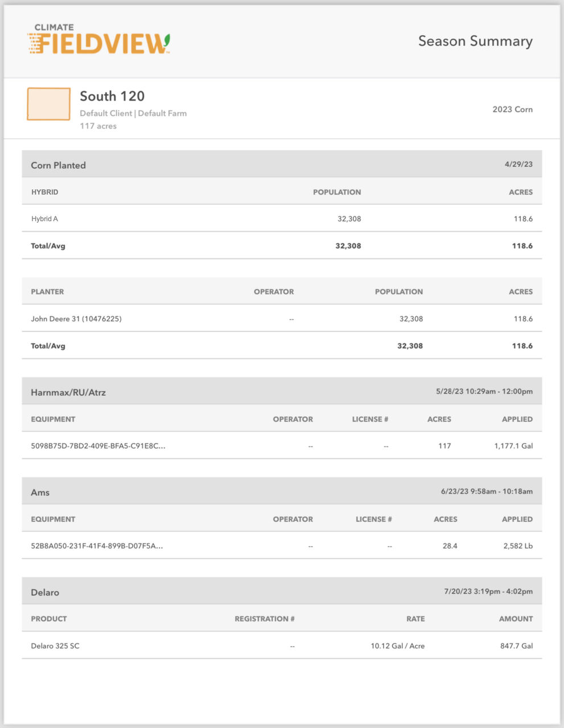
Task: Click the Harnmax table LICENSE # header
Action: pyautogui.click(x=370, y=419)
